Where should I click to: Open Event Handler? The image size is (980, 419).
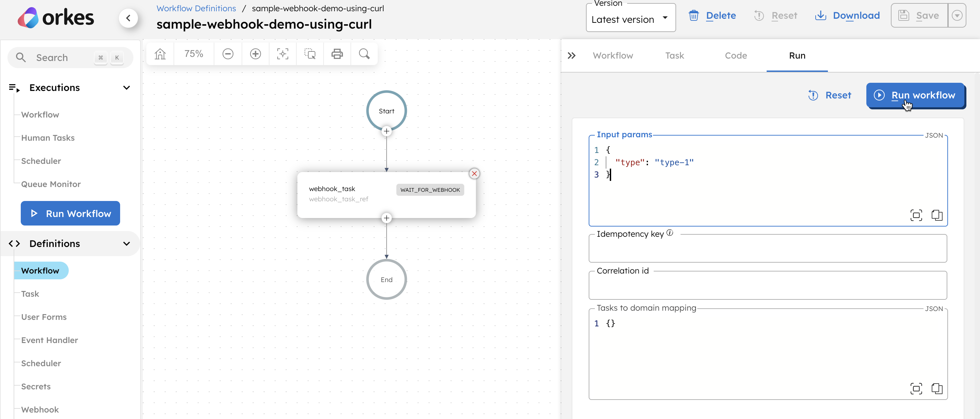[x=49, y=340]
